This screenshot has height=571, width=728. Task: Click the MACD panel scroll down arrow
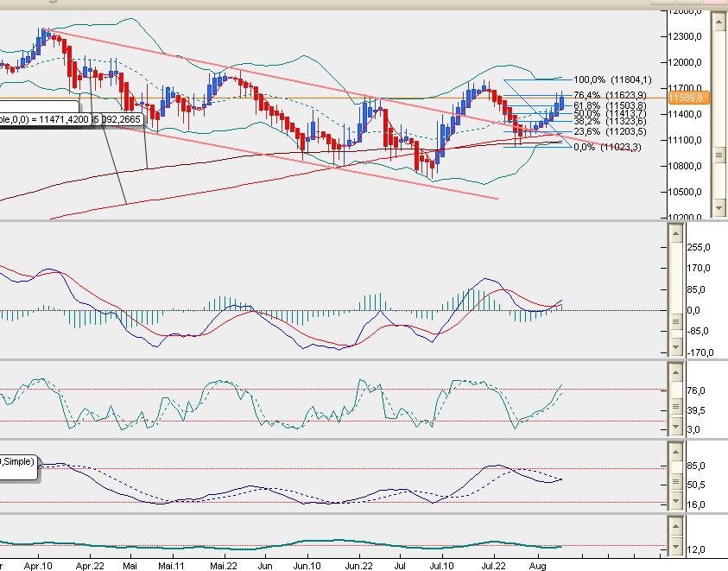(675, 347)
